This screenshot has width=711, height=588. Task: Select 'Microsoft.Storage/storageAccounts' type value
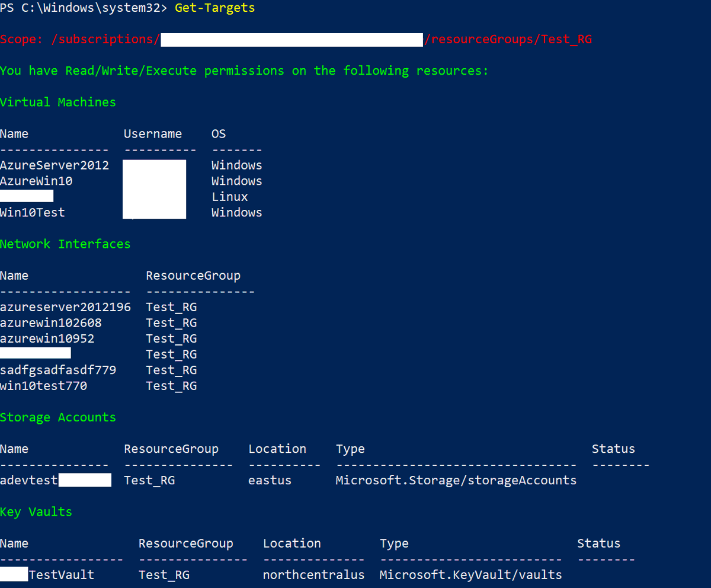(456, 480)
